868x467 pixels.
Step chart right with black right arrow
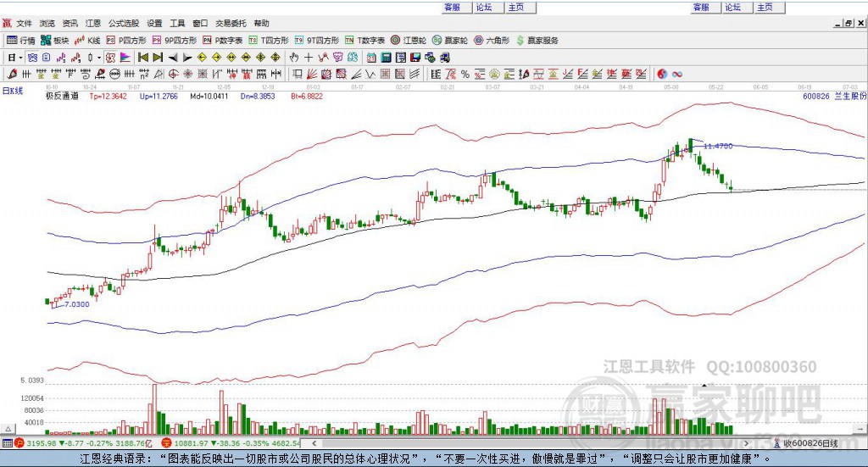[187, 58]
